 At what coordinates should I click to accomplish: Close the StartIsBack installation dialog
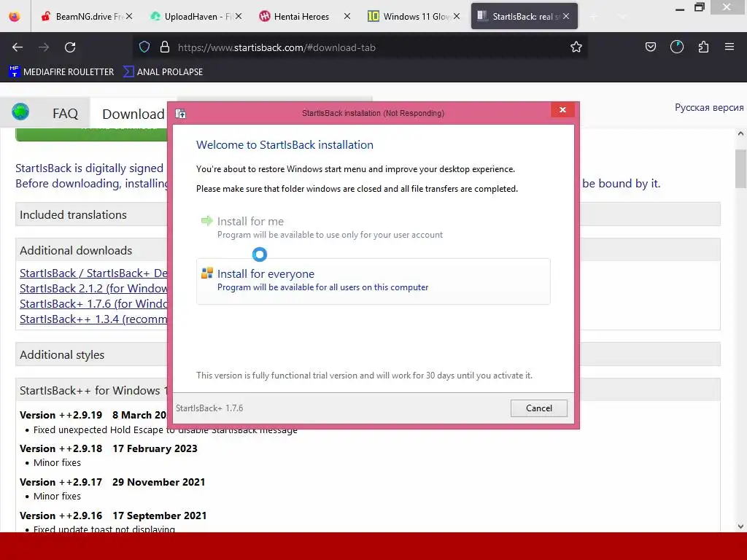coord(562,110)
